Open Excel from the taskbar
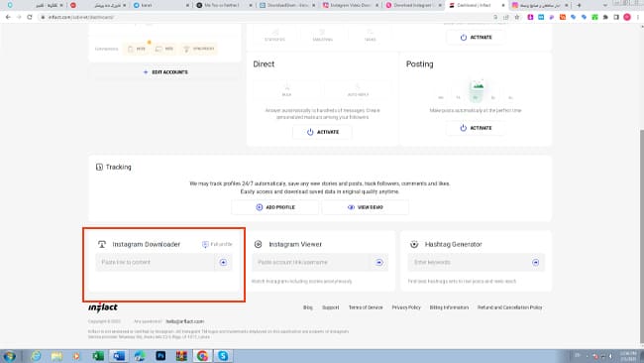Viewport: 644px width, 363px height. click(x=98, y=356)
